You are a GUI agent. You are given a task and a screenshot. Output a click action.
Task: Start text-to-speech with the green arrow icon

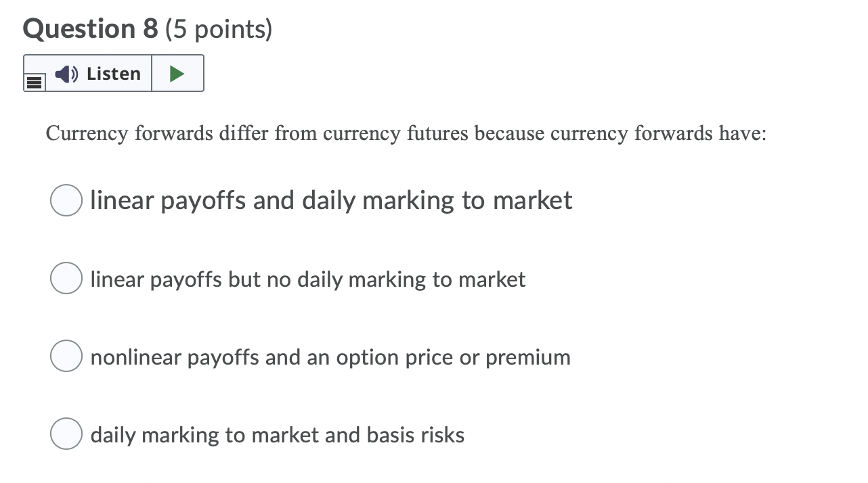tap(177, 73)
